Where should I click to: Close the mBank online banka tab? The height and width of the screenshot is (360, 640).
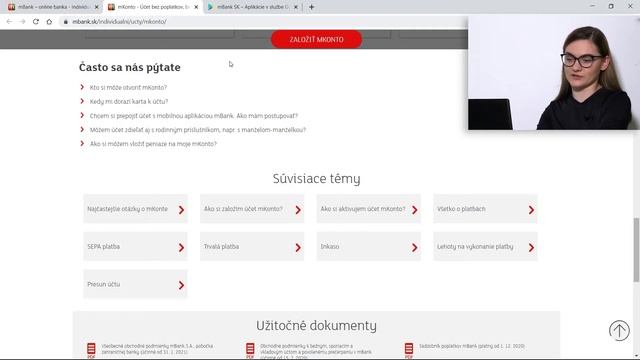pos(97,7)
